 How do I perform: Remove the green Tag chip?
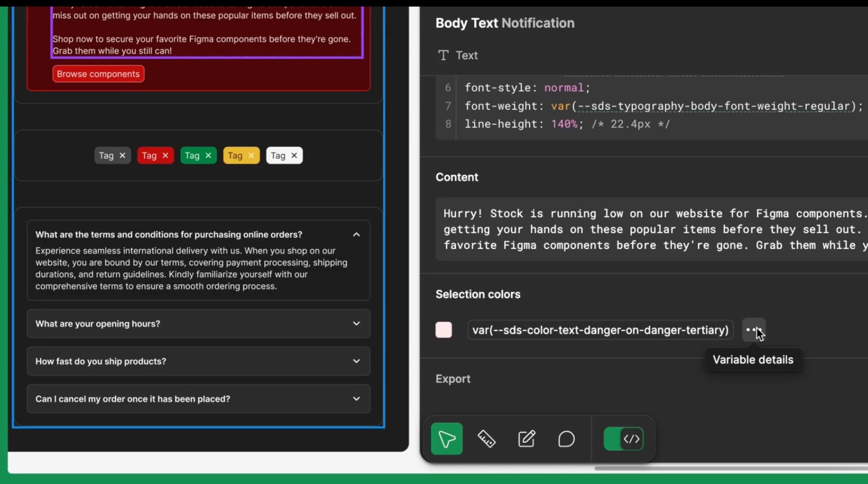pos(208,155)
